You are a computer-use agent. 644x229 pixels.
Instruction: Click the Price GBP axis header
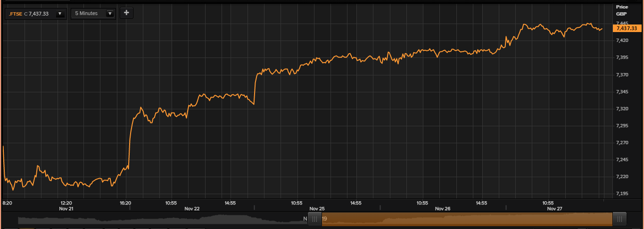622,10
